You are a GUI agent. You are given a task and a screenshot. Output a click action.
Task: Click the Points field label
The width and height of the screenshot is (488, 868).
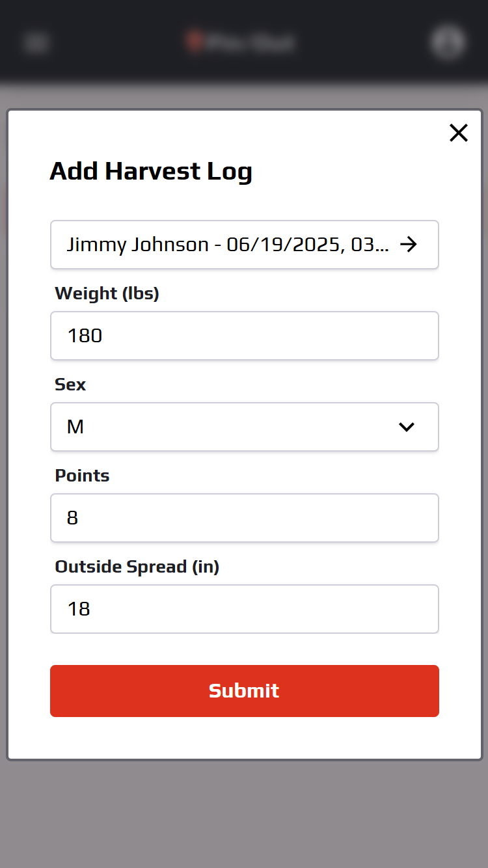pyautogui.click(x=82, y=476)
